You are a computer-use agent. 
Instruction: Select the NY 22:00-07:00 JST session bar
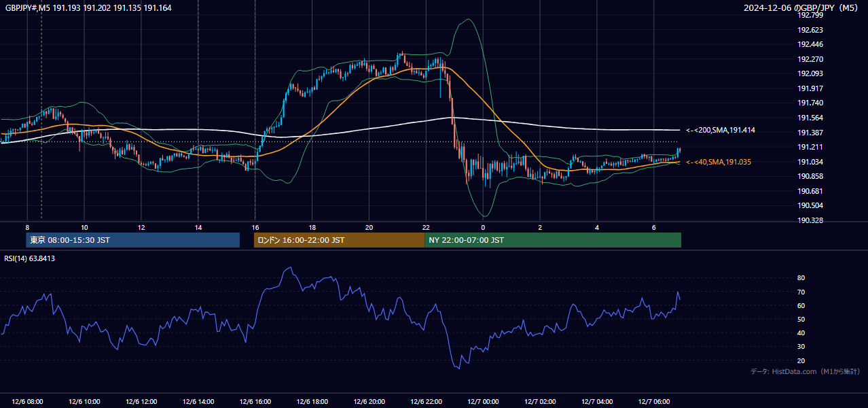[x=553, y=240]
